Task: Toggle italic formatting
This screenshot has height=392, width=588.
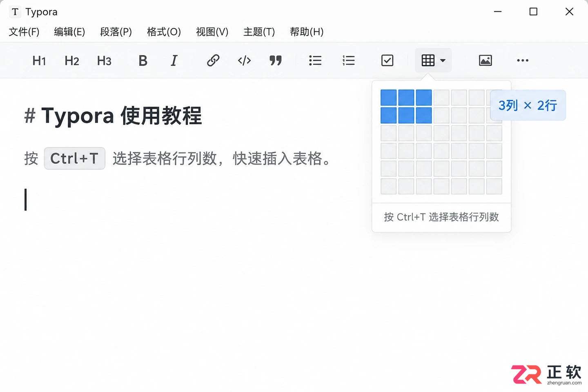Action: [174, 60]
